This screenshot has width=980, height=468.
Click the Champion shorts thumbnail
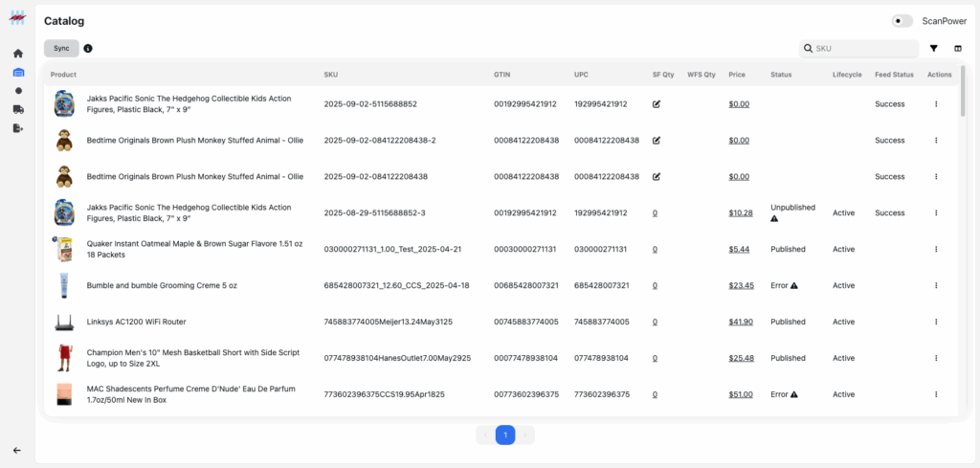(64, 358)
